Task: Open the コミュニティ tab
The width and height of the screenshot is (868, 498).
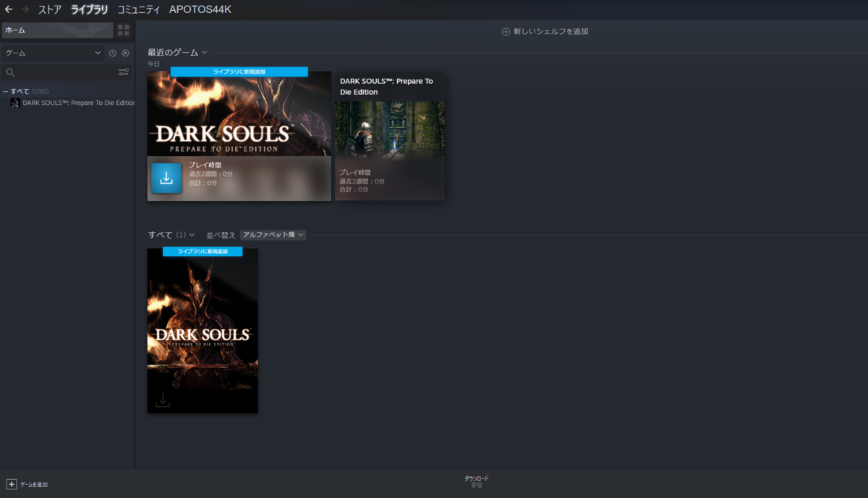Action: [139, 10]
